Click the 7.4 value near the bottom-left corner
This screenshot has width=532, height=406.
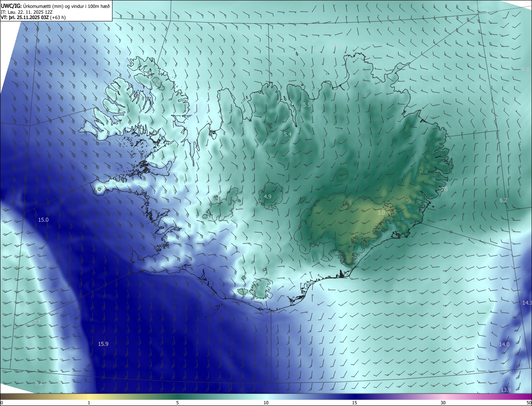tap(39, 384)
